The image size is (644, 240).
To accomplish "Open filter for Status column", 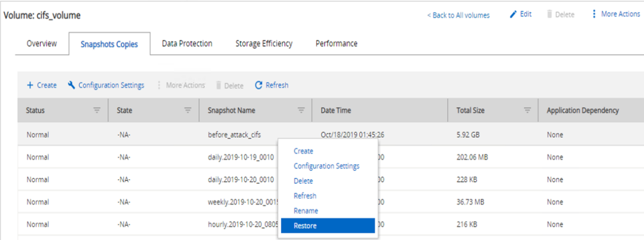I will pyautogui.click(x=96, y=110).
